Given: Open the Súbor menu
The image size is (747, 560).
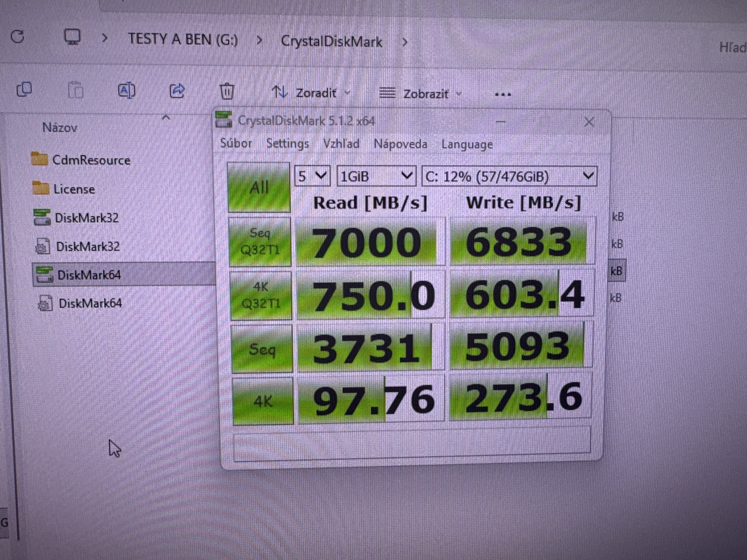Looking at the screenshot, I should click(236, 143).
